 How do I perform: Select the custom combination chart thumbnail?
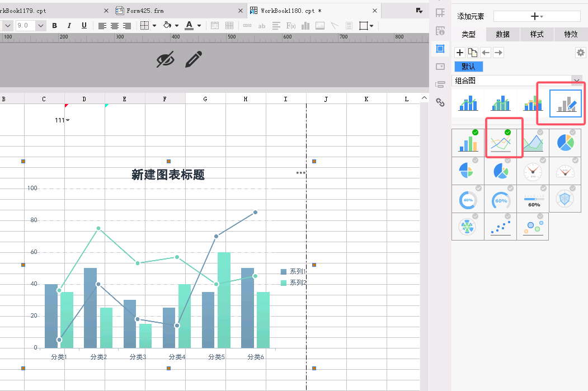pos(566,103)
